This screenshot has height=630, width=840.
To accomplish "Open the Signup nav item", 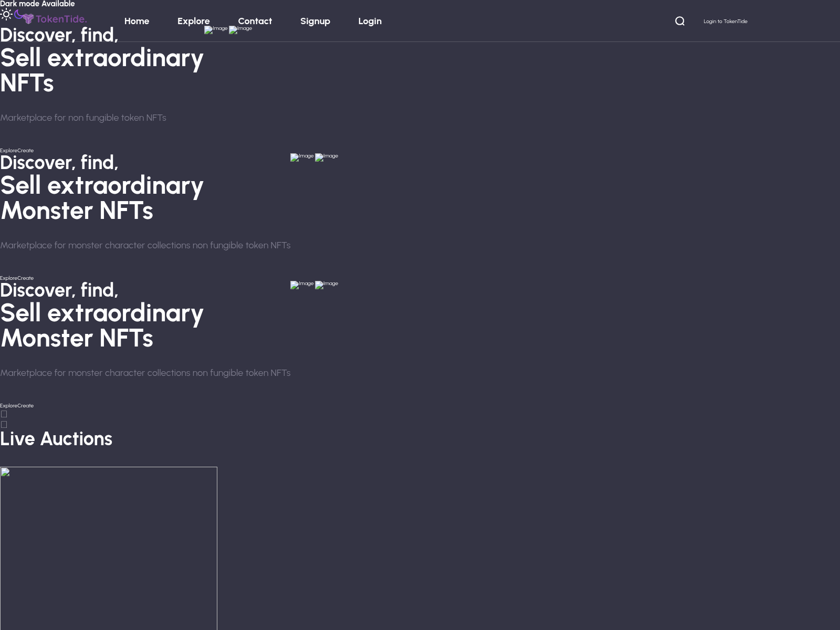I will click(x=315, y=21).
